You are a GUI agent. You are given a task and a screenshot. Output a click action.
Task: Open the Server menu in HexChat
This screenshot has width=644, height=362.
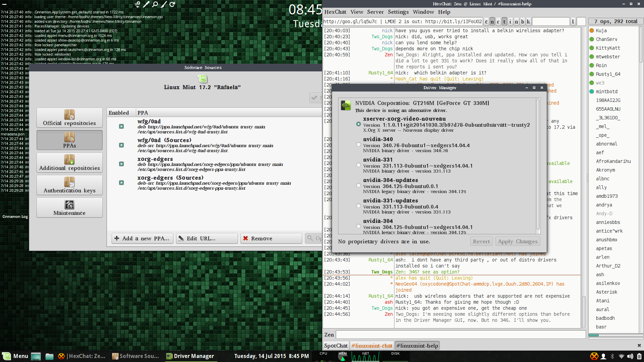tap(375, 12)
